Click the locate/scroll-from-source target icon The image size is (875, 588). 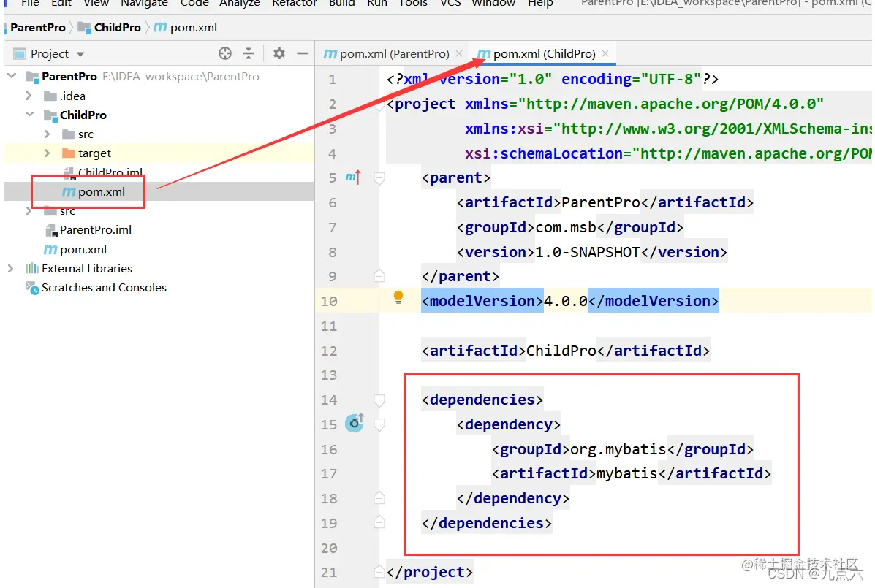click(x=225, y=53)
